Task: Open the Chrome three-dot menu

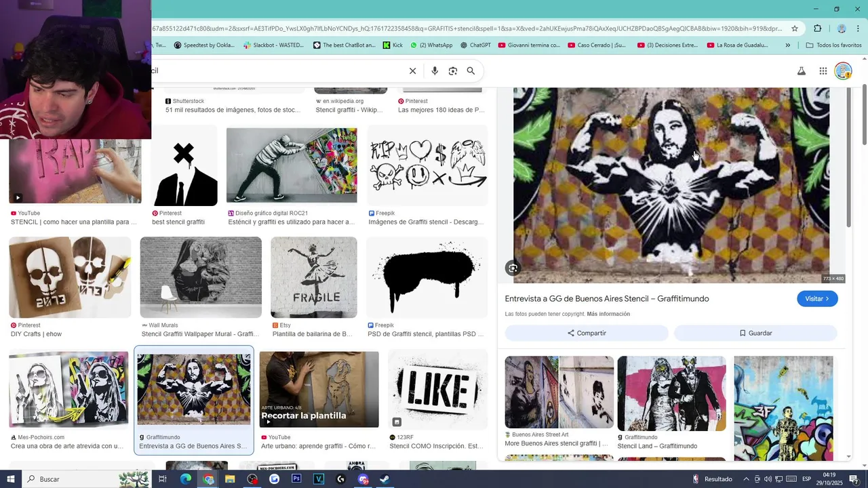Action: click(859, 28)
